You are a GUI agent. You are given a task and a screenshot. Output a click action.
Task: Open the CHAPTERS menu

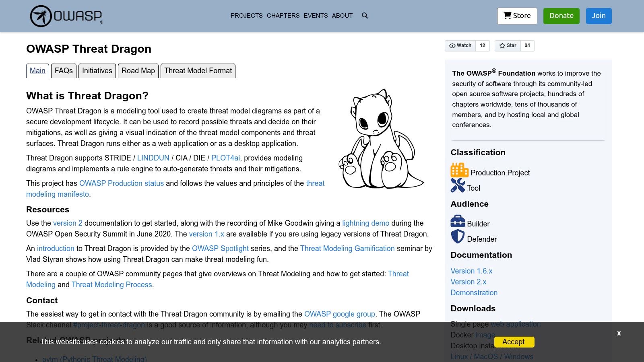click(283, 16)
